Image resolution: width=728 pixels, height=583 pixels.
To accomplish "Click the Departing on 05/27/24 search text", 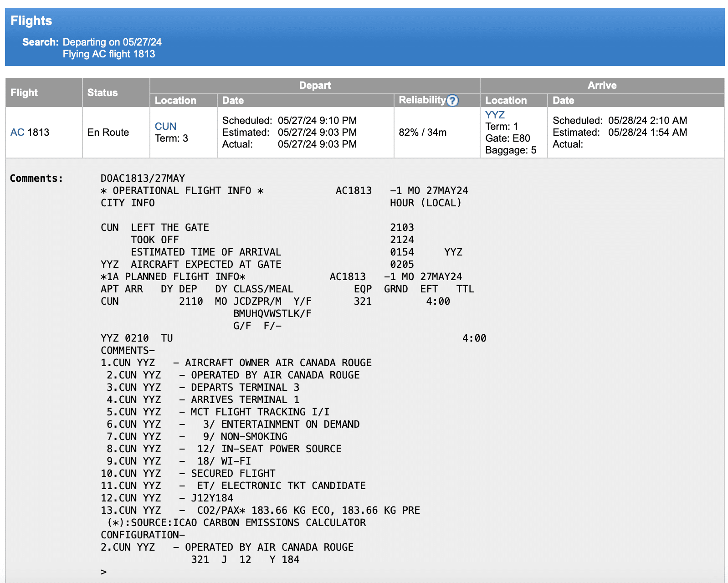I will 112,42.
